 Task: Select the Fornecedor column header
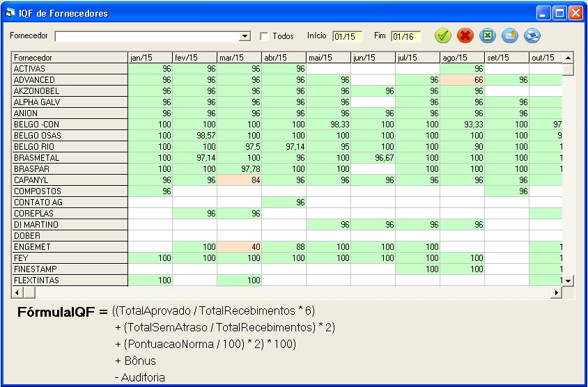pos(70,58)
